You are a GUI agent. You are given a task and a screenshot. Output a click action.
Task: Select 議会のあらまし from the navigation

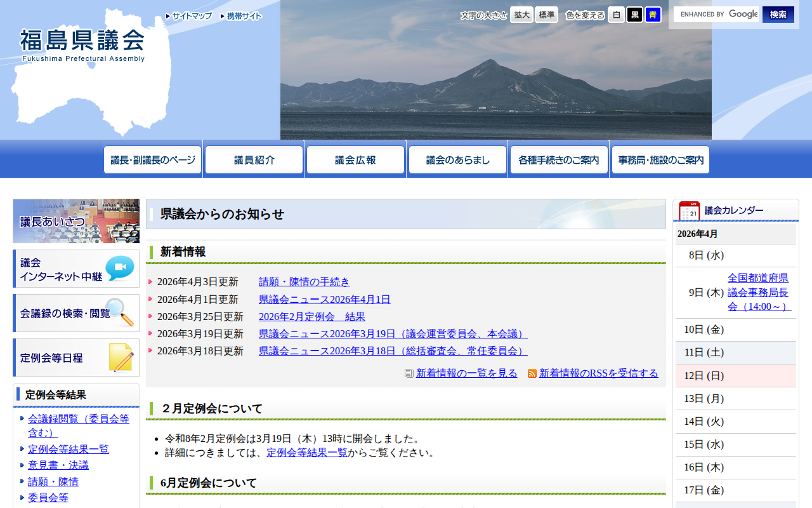pyautogui.click(x=457, y=159)
